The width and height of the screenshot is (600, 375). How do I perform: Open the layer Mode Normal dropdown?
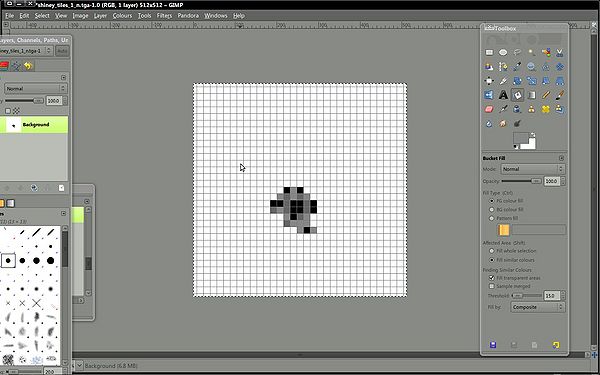pos(35,88)
